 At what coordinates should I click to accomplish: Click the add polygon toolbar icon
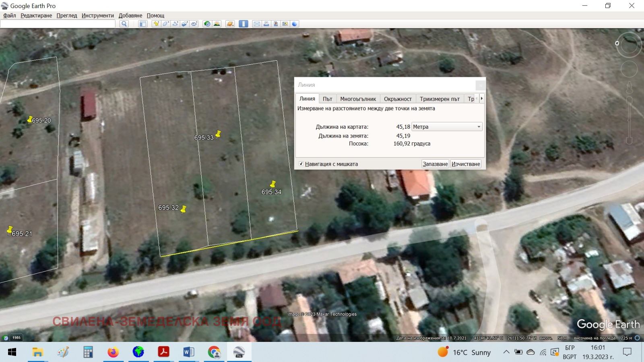165,24
